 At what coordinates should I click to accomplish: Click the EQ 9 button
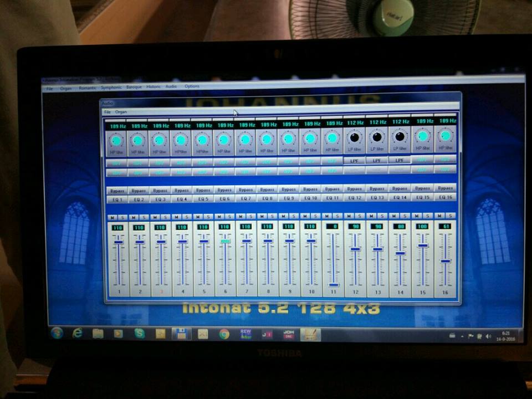click(289, 198)
